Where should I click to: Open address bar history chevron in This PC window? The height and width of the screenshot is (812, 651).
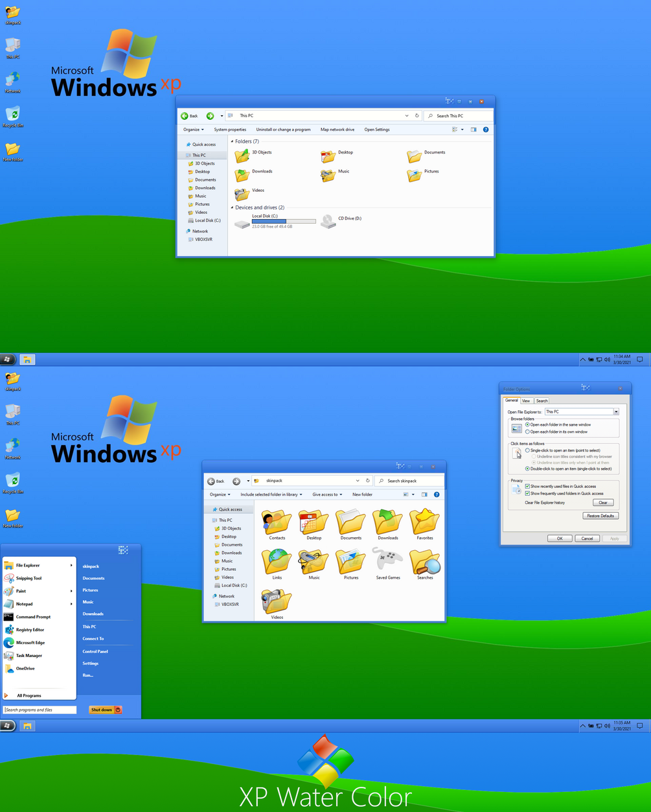click(407, 116)
